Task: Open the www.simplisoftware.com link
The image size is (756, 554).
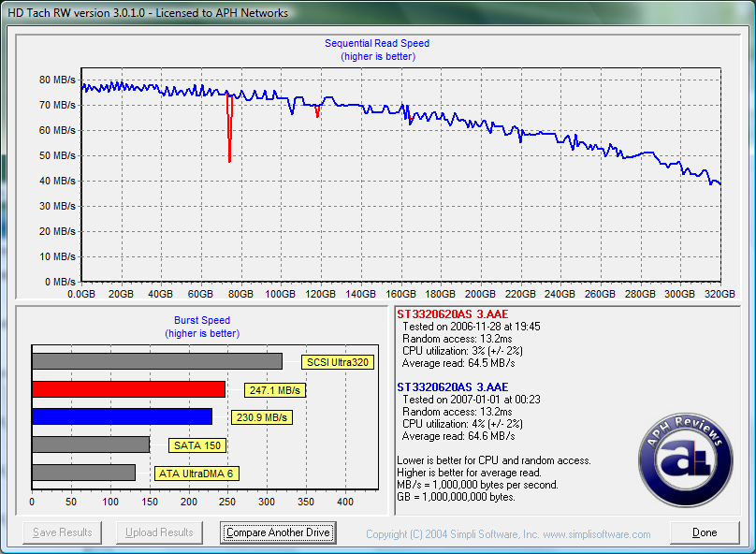Action: (595, 534)
